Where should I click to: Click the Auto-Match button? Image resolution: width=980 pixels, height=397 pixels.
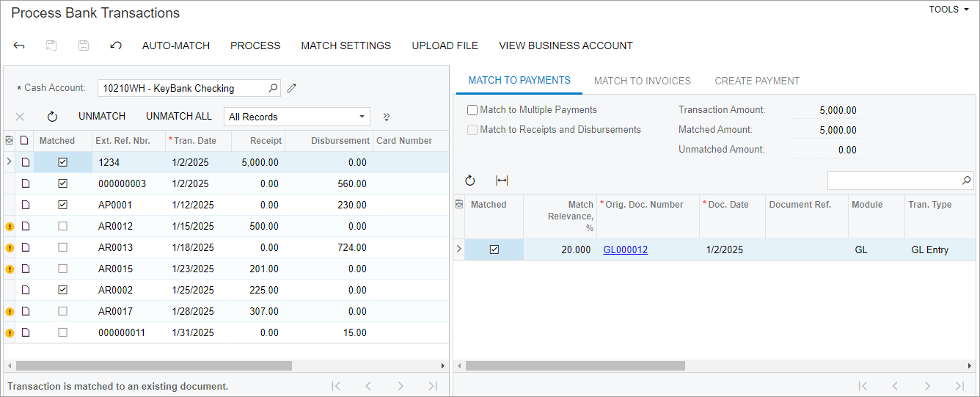(x=176, y=45)
